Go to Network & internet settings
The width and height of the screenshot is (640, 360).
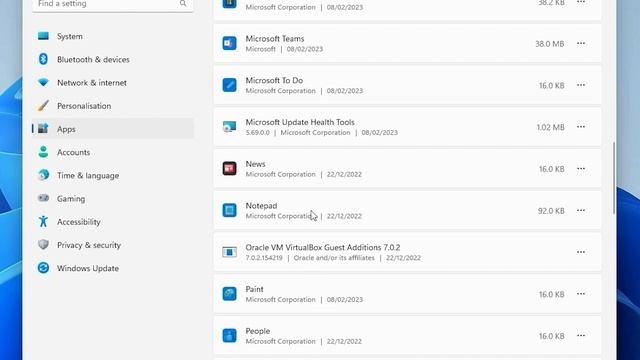coord(113,83)
